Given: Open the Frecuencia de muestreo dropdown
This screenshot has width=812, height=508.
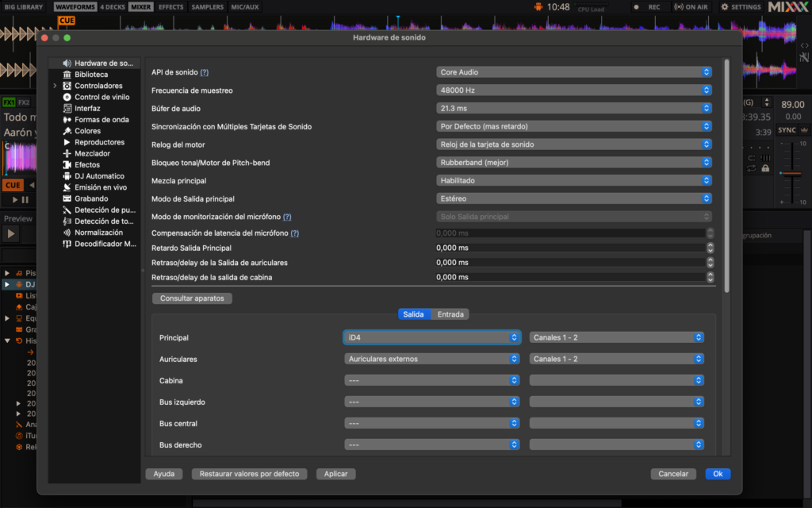Looking at the screenshot, I should pyautogui.click(x=574, y=90).
